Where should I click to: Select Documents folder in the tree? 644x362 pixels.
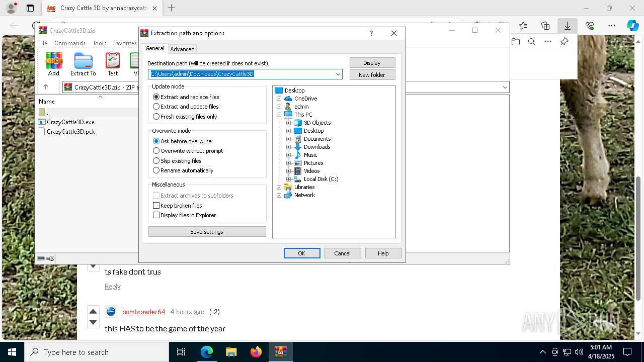pos(317,139)
